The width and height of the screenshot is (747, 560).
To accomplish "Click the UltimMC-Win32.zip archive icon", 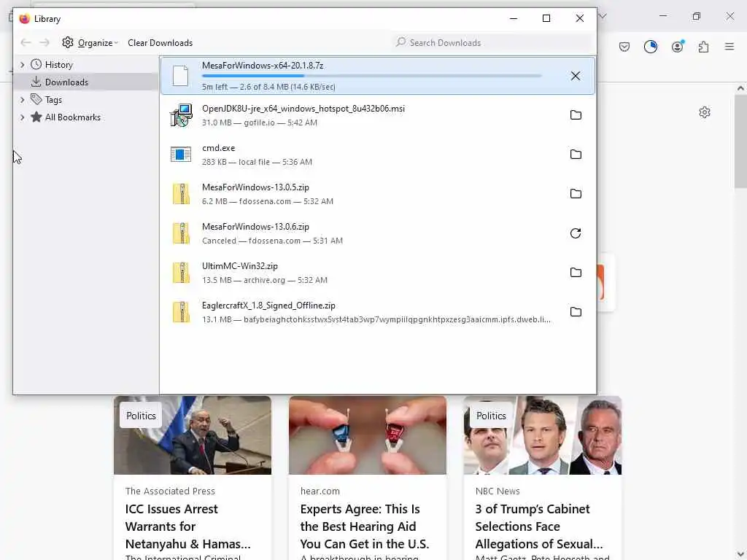I will [x=181, y=273].
